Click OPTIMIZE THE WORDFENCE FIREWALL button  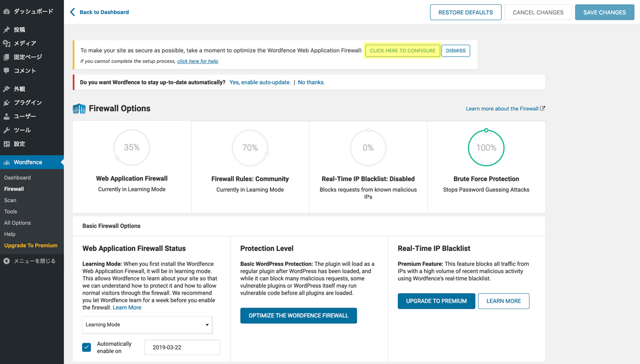pos(299,316)
